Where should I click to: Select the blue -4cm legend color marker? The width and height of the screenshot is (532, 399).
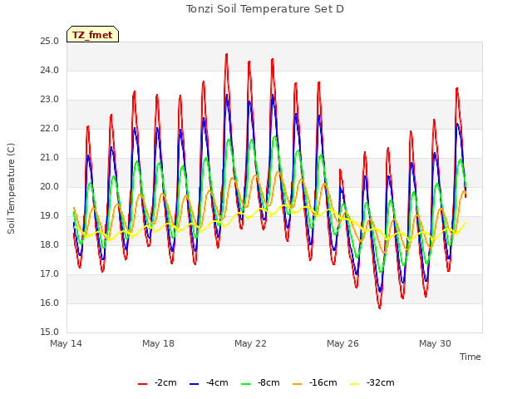tap(194, 384)
